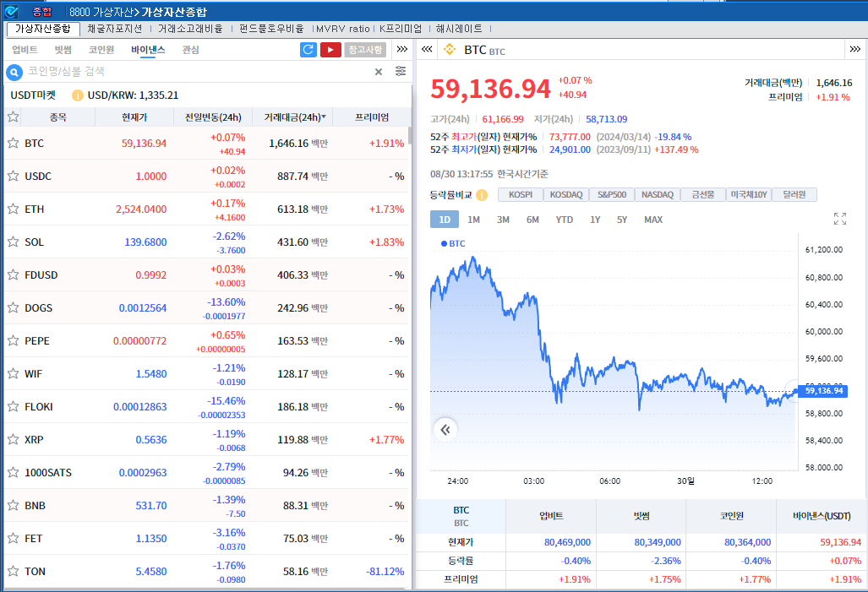Image resolution: width=868 pixels, height=592 pixels.
Task: Toggle favorite star for BNB row
Action: pyautogui.click(x=14, y=505)
